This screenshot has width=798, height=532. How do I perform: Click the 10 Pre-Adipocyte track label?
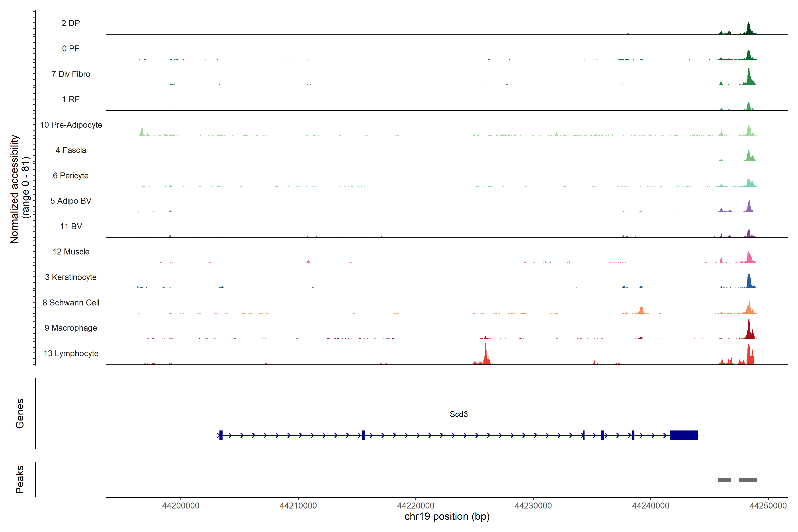tap(71, 125)
